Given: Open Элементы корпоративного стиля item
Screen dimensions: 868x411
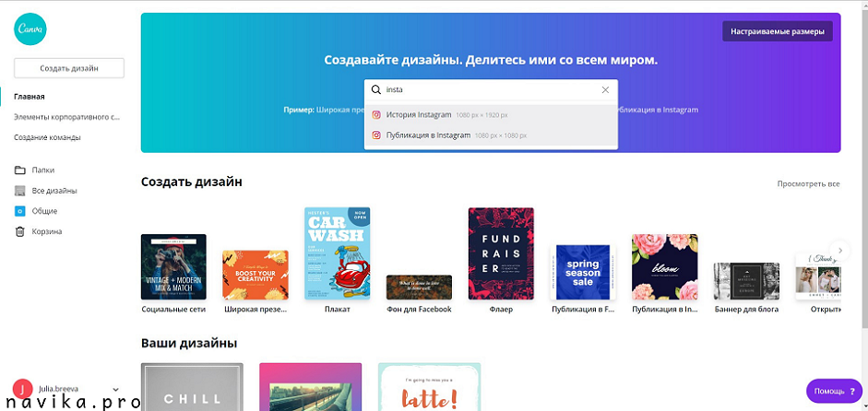Looking at the screenshot, I should click(66, 117).
